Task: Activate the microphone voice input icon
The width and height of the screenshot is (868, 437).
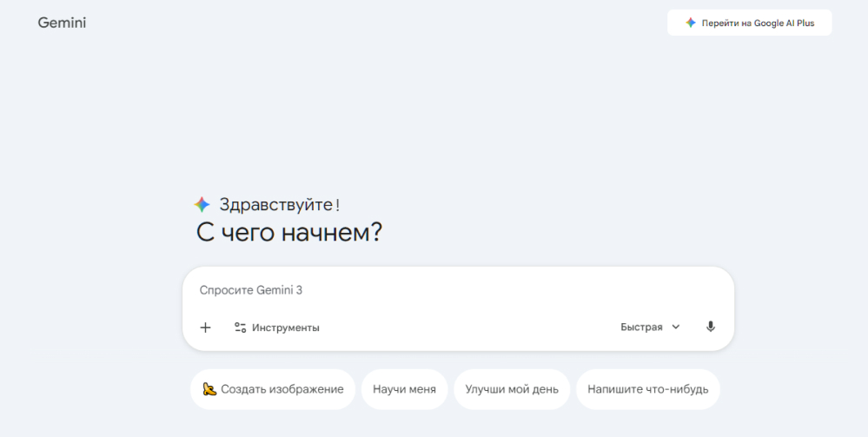Action: point(711,328)
